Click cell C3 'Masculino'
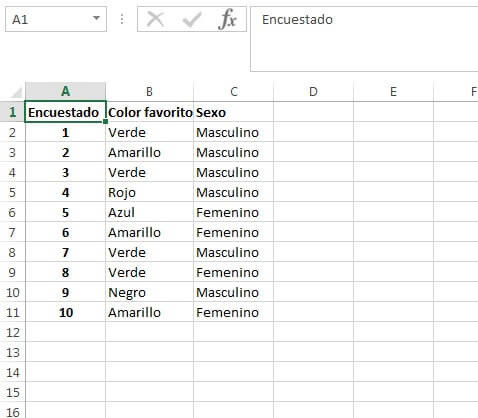 coord(233,152)
